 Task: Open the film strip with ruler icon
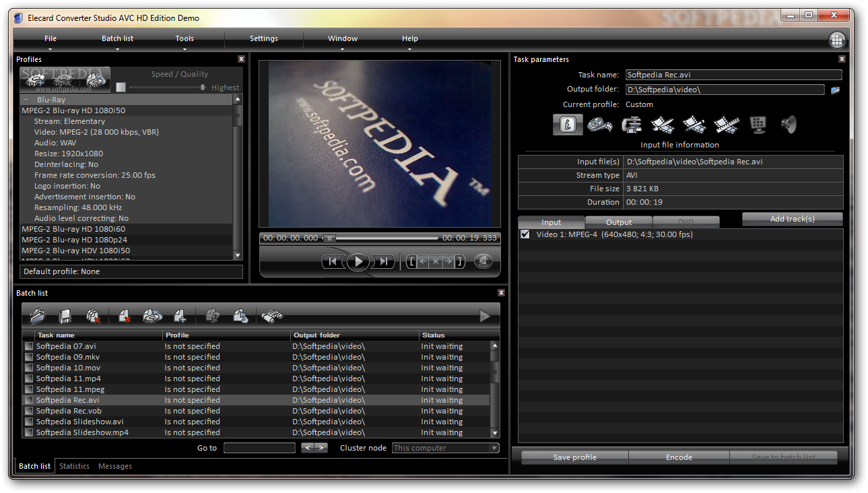click(x=727, y=125)
